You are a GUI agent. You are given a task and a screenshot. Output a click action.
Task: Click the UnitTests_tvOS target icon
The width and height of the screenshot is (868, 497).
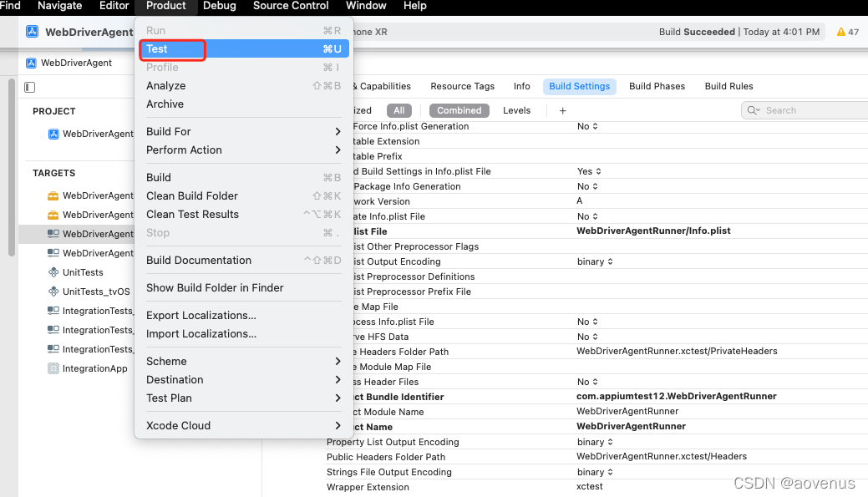pyautogui.click(x=53, y=292)
